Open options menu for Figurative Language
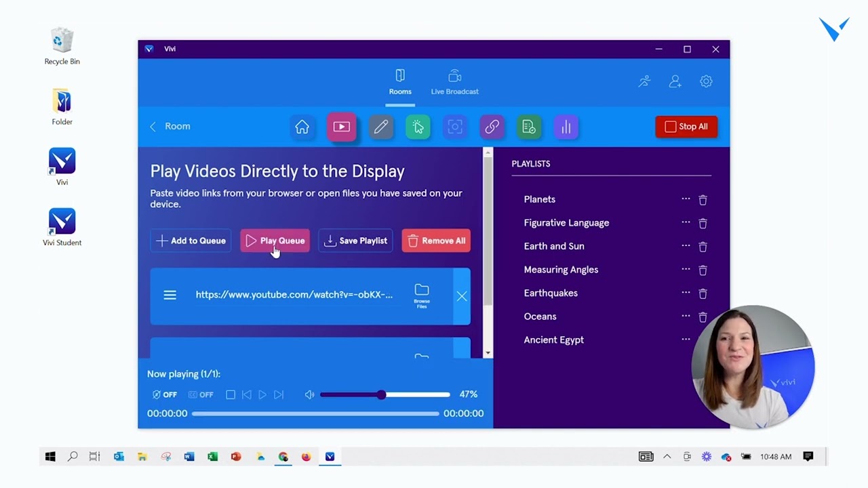This screenshot has height=488, width=868. (686, 222)
